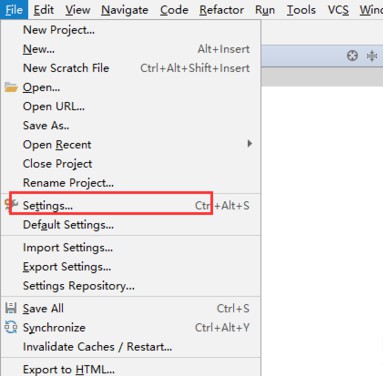Image resolution: width=383 pixels, height=376 pixels.
Task: Click the wrench icon beside Settings
Action: (x=11, y=204)
